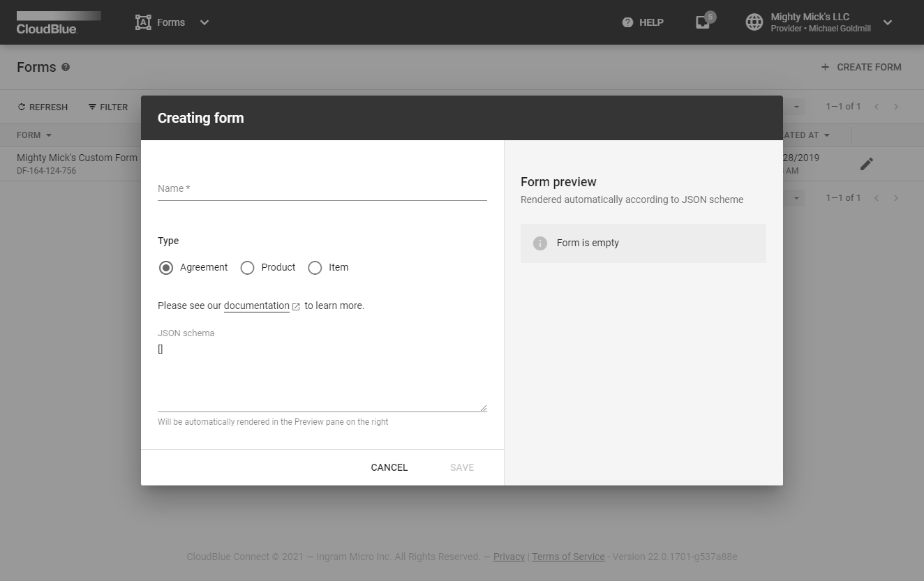Click the CloudBlue logo
Screen dimensions: 924x581
tap(59, 22)
